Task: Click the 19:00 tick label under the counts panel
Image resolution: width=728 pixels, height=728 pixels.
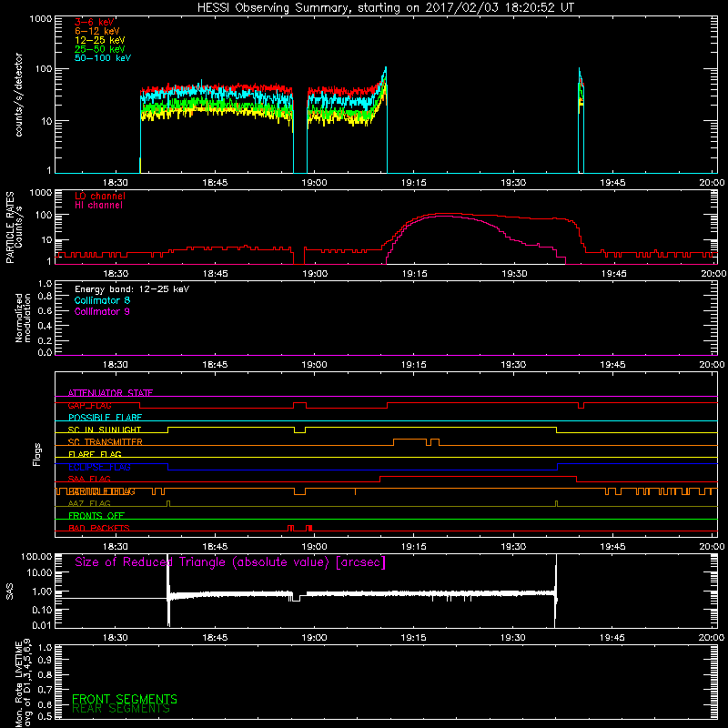Action: tap(314, 183)
